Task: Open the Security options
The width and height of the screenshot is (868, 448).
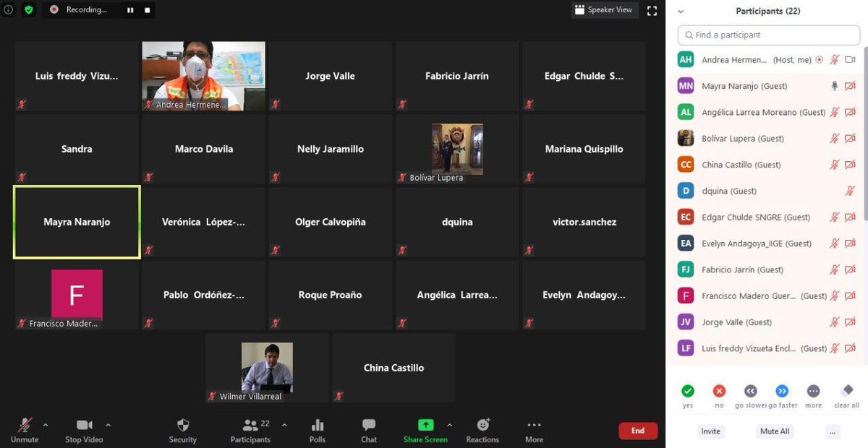Action: 182,431
